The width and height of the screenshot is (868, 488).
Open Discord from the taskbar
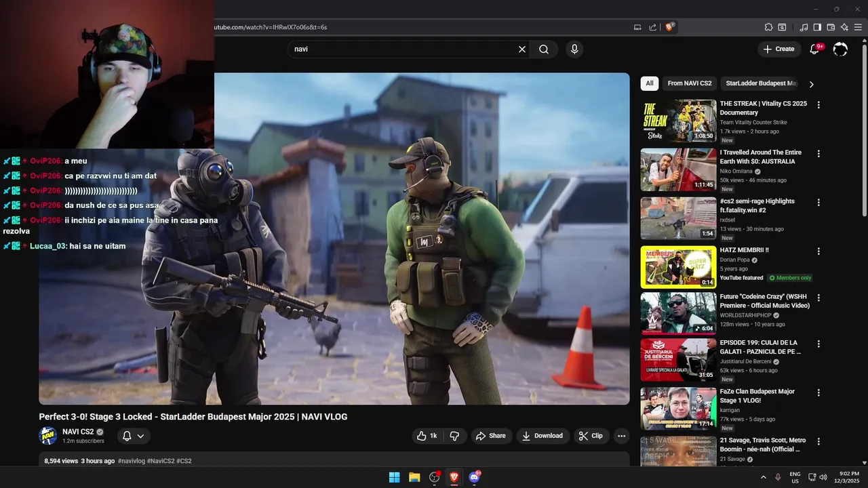474,477
